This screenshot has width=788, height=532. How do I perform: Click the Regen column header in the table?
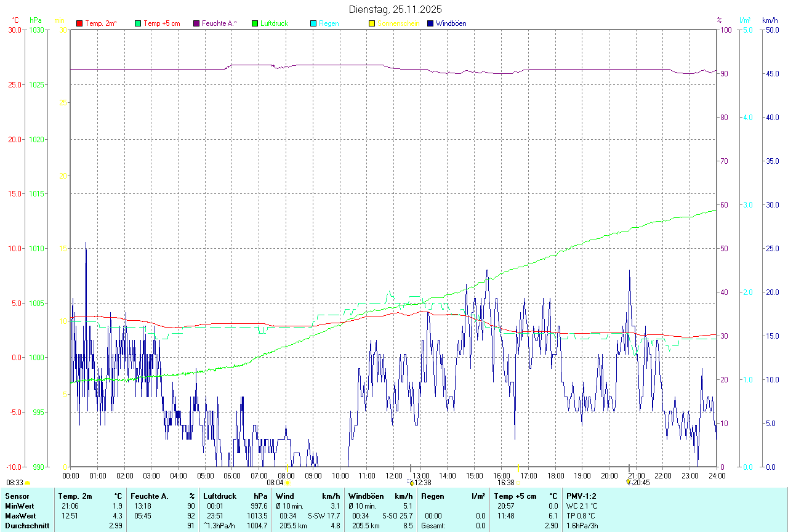tap(432, 496)
